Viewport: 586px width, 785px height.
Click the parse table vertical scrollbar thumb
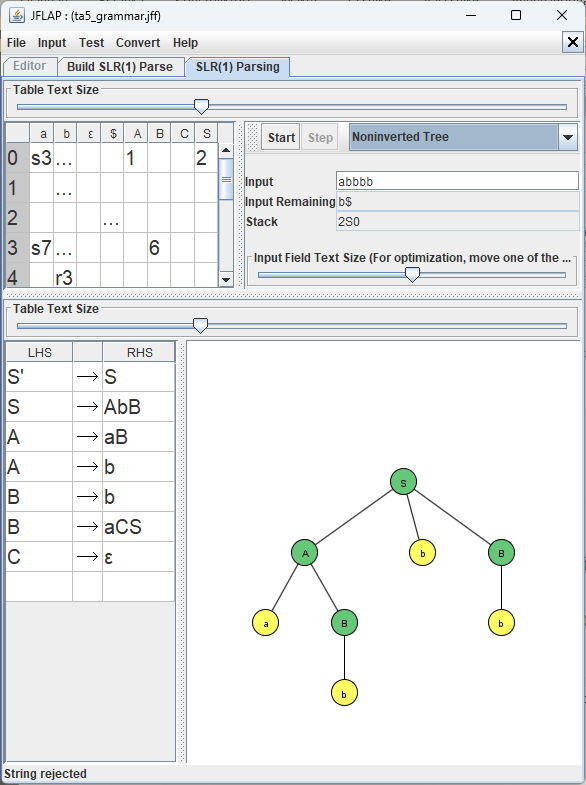[226, 179]
